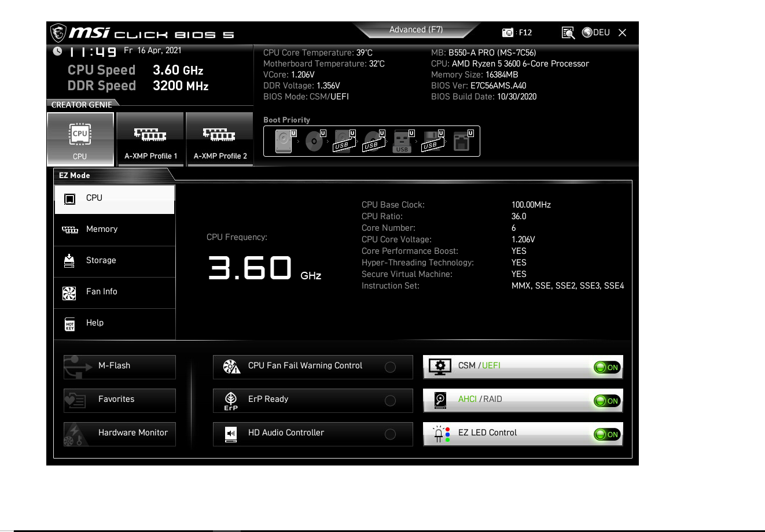Enable A-XMP Profile 1

pyautogui.click(x=150, y=139)
